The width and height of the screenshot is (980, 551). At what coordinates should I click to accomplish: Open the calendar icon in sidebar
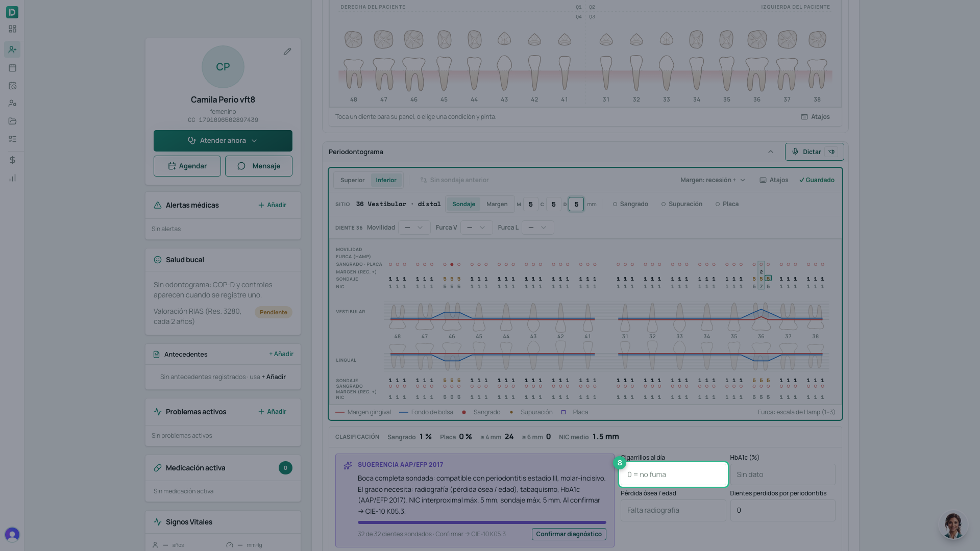(x=12, y=67)
